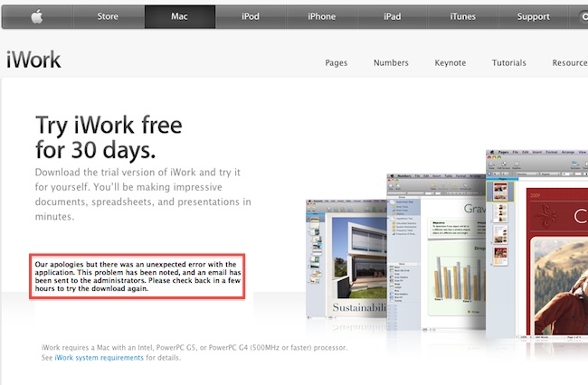Select the Mac tab in navigation
This screenshot has width=588, height=385.
pos(180,16)
